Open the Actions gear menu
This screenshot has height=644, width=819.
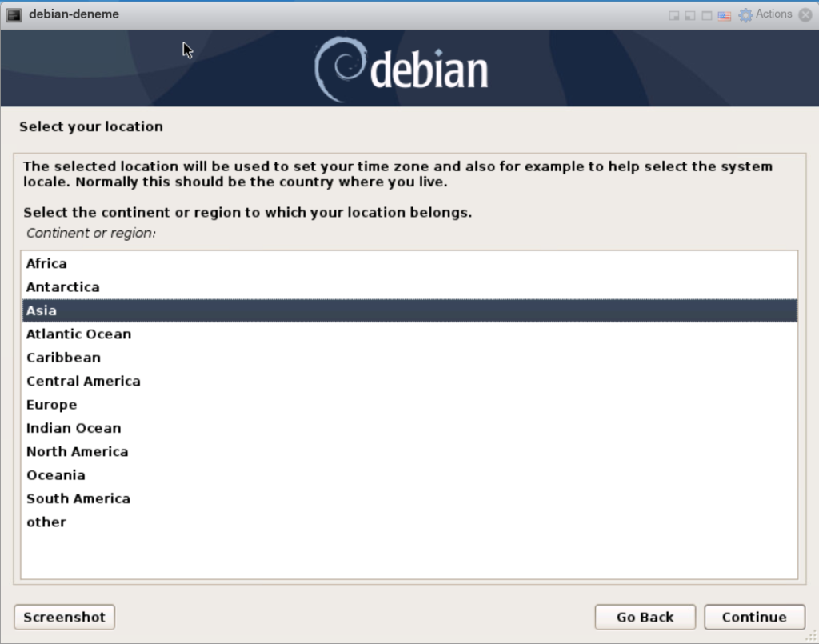[x=745, y=14]
